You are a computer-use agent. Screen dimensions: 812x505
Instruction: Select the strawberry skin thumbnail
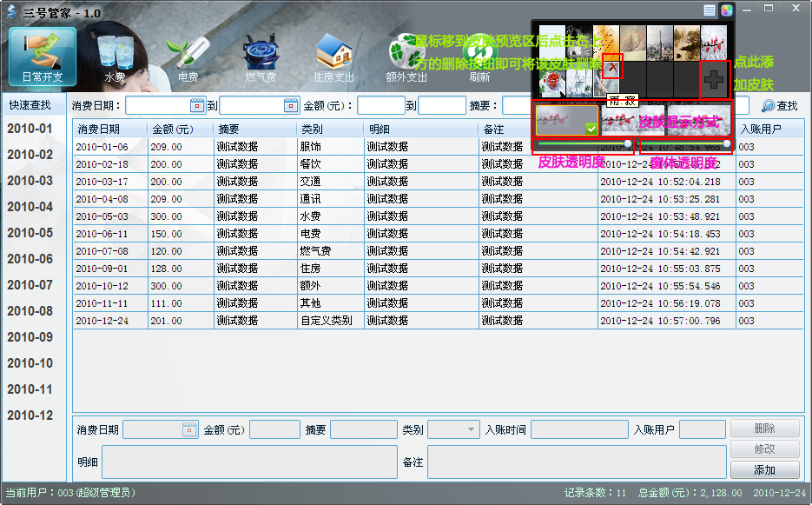click(552, 80)
